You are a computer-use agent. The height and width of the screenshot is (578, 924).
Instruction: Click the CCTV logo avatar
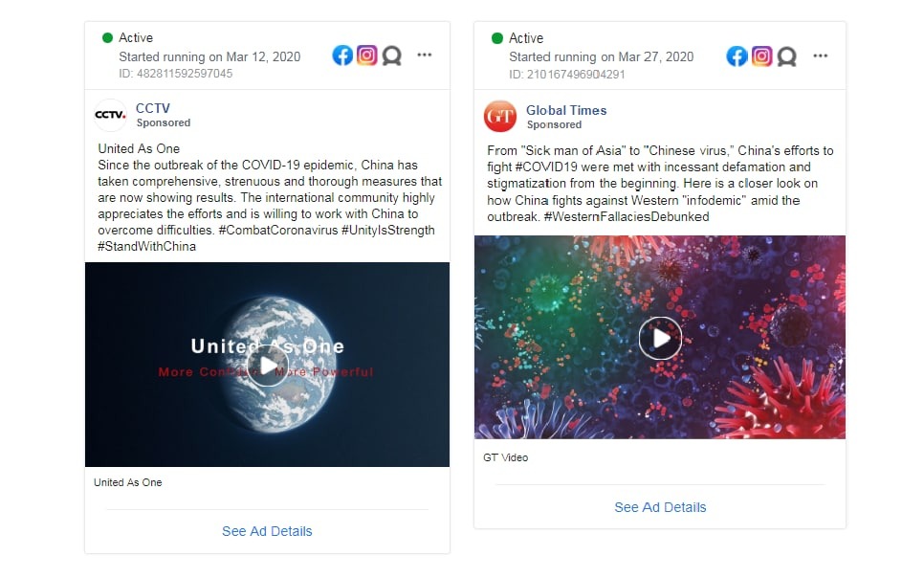click(x=110, y=115)
